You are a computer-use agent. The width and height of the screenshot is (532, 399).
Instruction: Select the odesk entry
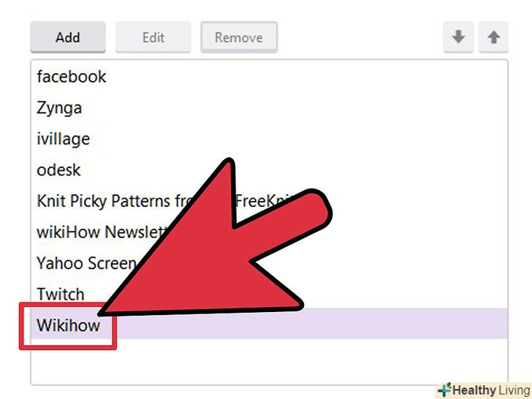pos(58,170)
